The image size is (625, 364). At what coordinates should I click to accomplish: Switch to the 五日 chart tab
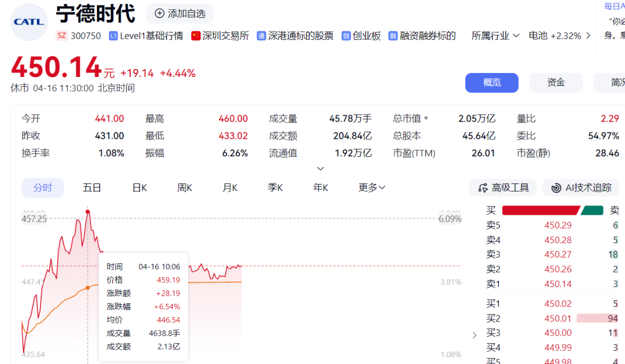click(92, 187)
